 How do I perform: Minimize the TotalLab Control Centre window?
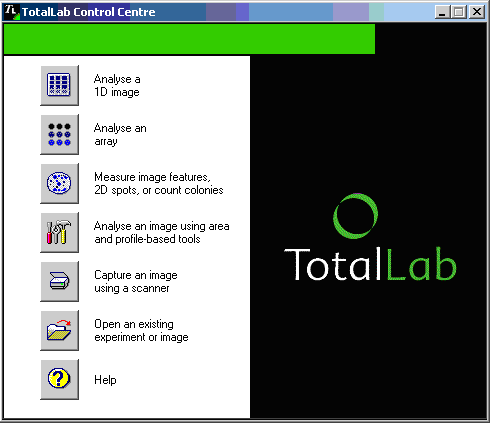coord(443,12)
